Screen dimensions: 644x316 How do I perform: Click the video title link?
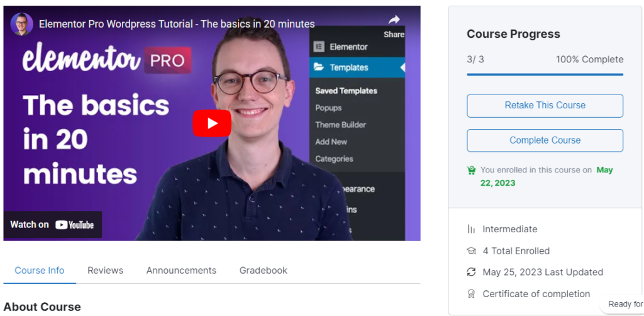(177, 24)
